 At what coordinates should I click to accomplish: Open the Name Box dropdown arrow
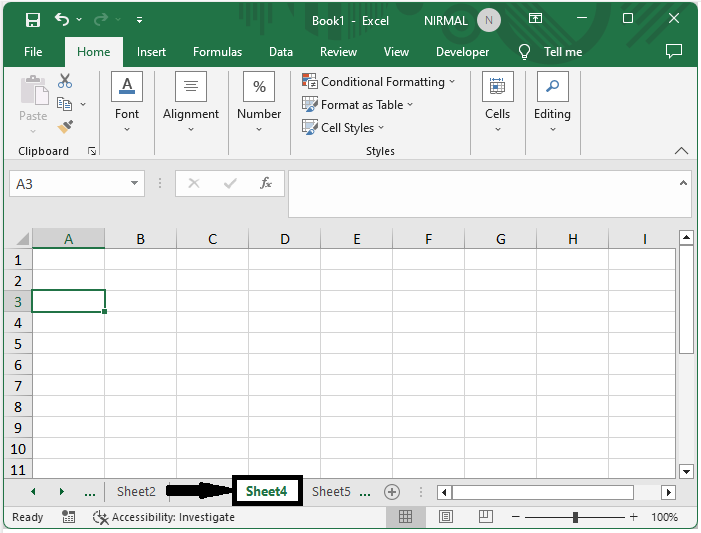[x=134, y=183]
